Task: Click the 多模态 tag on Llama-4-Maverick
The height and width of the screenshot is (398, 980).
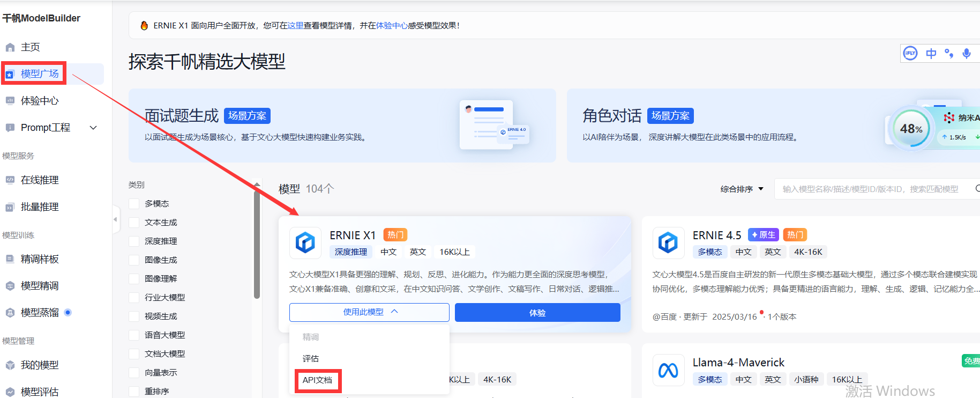Action: coord(710,379)
